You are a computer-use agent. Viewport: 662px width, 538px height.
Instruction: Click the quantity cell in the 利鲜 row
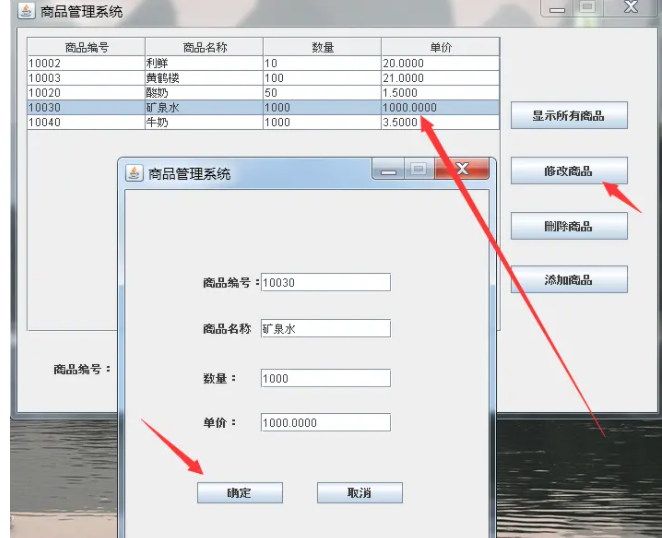[323, 63]
